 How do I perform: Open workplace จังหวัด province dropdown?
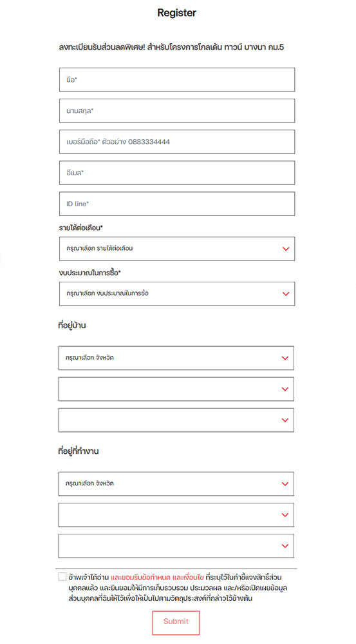coord(176,483)
